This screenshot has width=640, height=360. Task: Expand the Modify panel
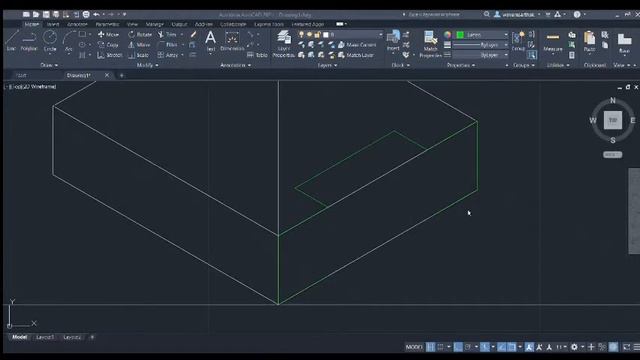[147, 65]
